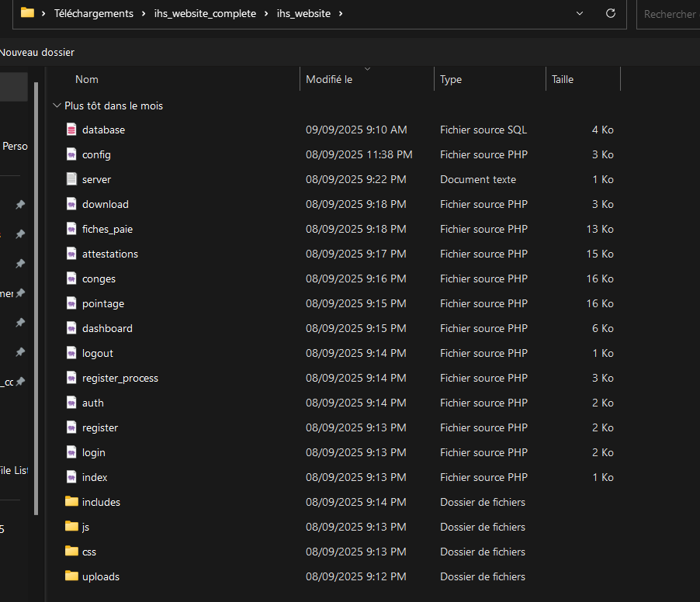Screen dimensions: 700x602
Task: Click the folder icon for includes
Action: (x=71, y=502)
